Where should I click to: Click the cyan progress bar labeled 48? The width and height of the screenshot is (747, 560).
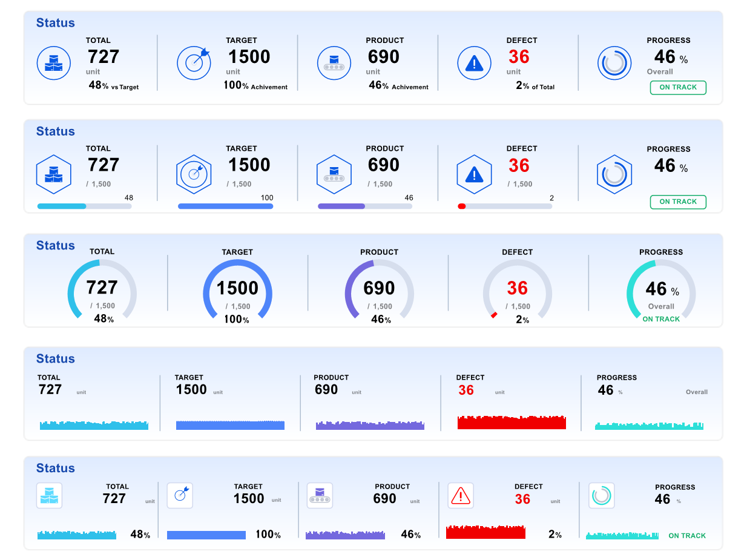click(84, 206)
